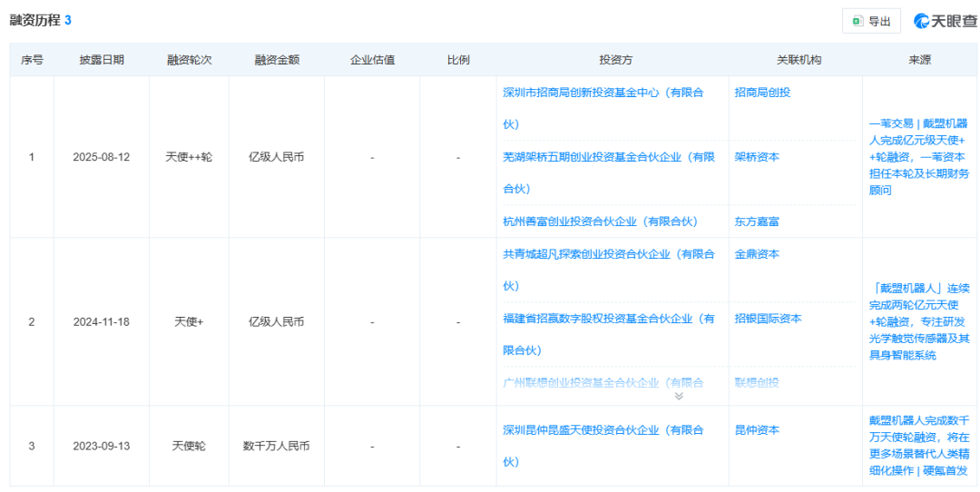Select round cell 天使+
Viewport: 980px width, 492px height.
click(189, 322)
